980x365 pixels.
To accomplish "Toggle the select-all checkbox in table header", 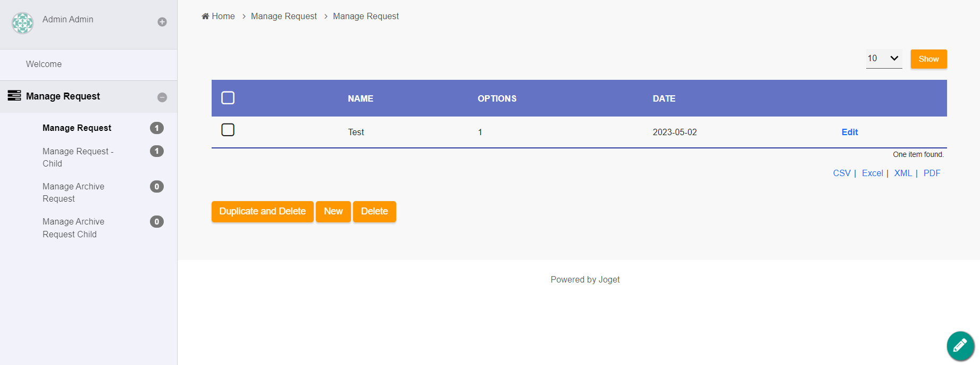I will point(228,98).
